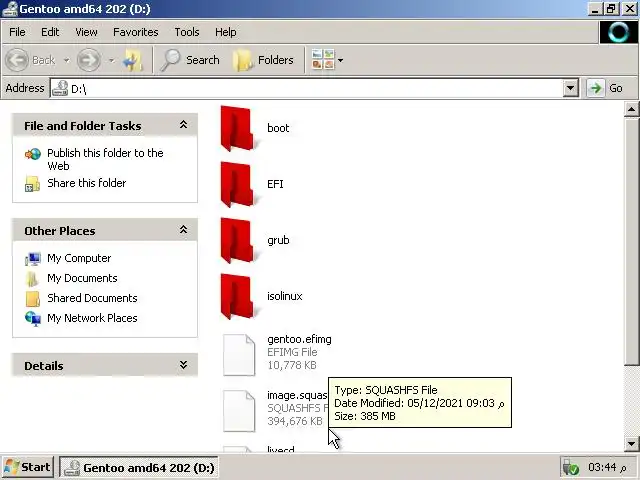This screenshot has width=640, height=480.
Task: Click the boot folder name
Action: [x=278, y=128]
